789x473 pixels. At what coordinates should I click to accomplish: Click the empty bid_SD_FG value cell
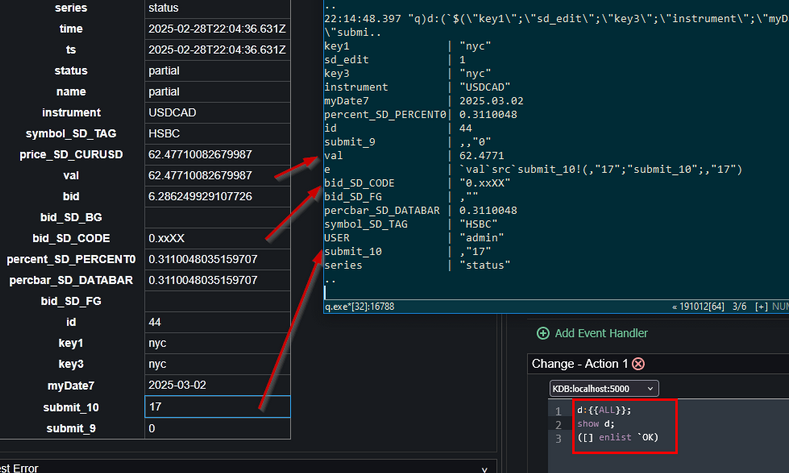coord(217,302)
